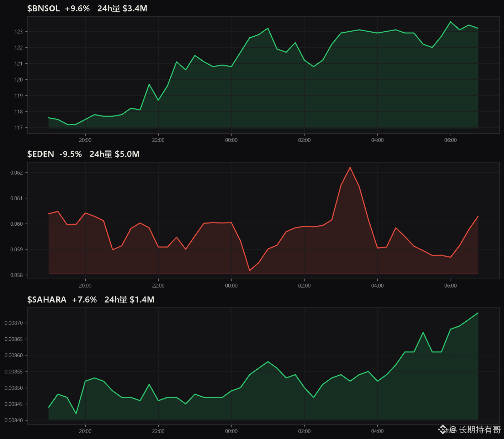Click 06:00 on the BNSOL time axis
This screenshot has width=504, height=439.
coord(451,140)
